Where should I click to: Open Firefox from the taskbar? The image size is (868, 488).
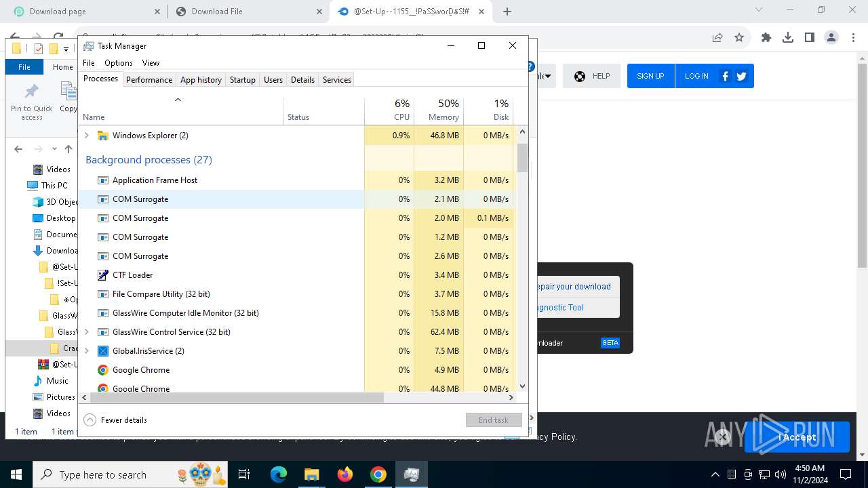[x=345, y=474]
